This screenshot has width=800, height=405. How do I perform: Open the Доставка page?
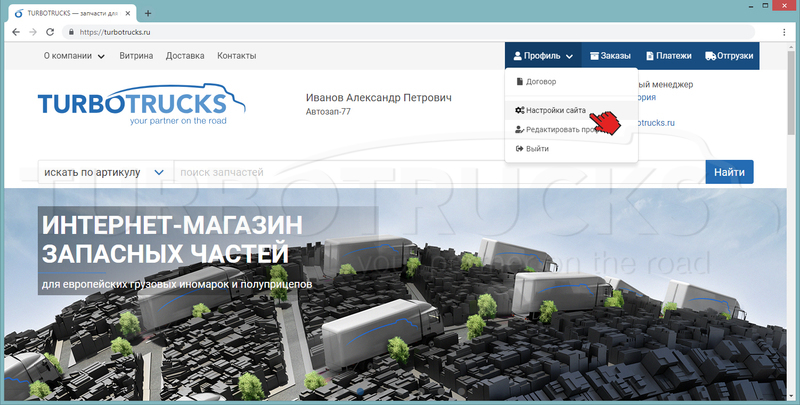point(185,56)
